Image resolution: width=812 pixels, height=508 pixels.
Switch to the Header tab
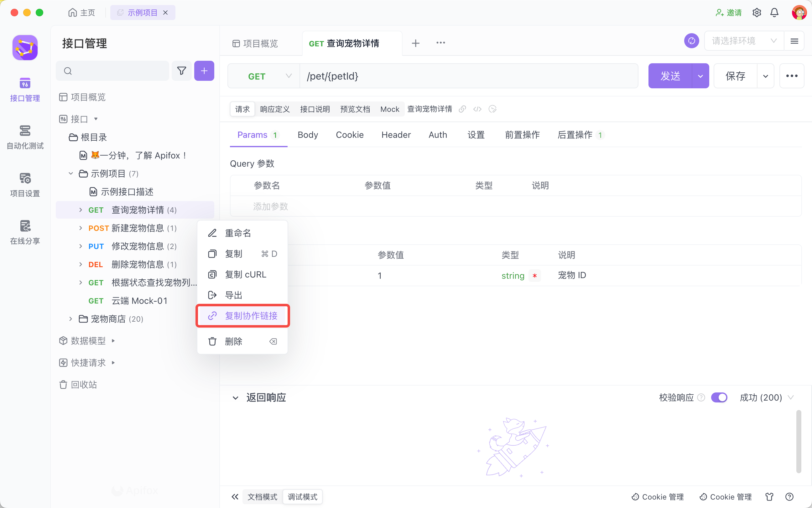coord(396,135)
